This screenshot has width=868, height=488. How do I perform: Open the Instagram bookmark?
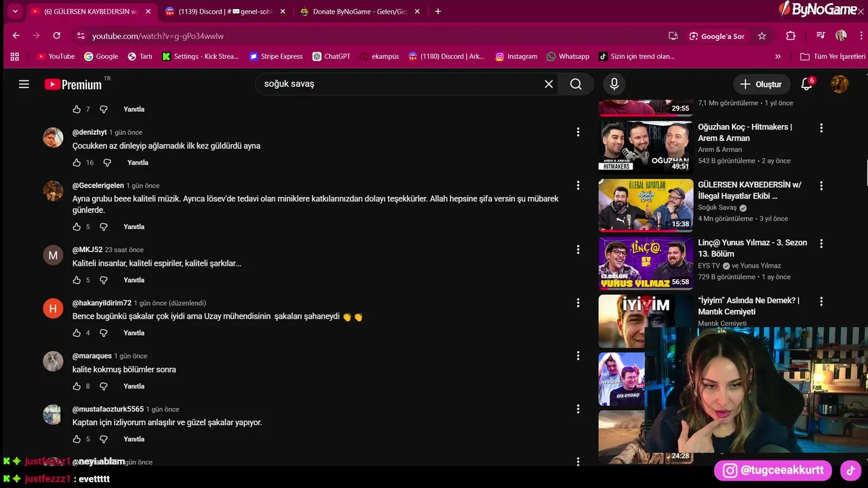(x=516, y=56)
